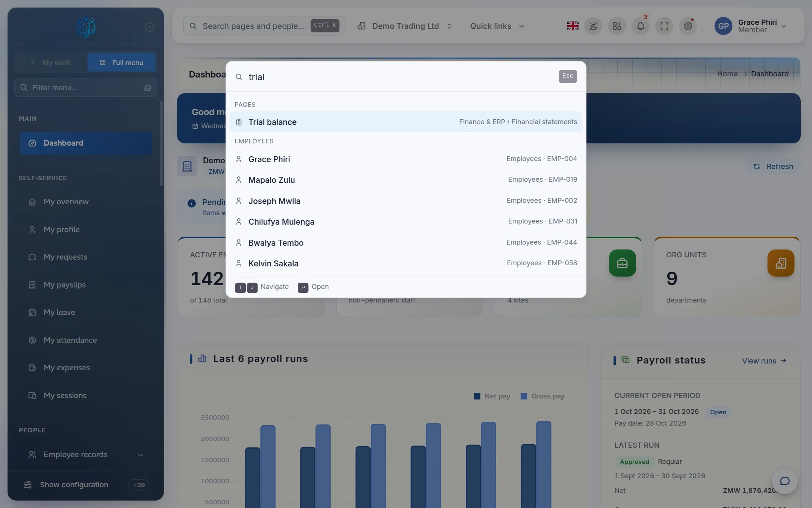Choose Chilufya Mulenga from results

click(406, 222)
